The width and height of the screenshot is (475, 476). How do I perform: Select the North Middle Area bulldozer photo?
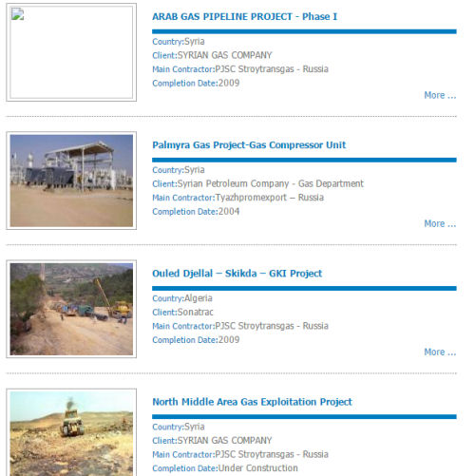71,434
